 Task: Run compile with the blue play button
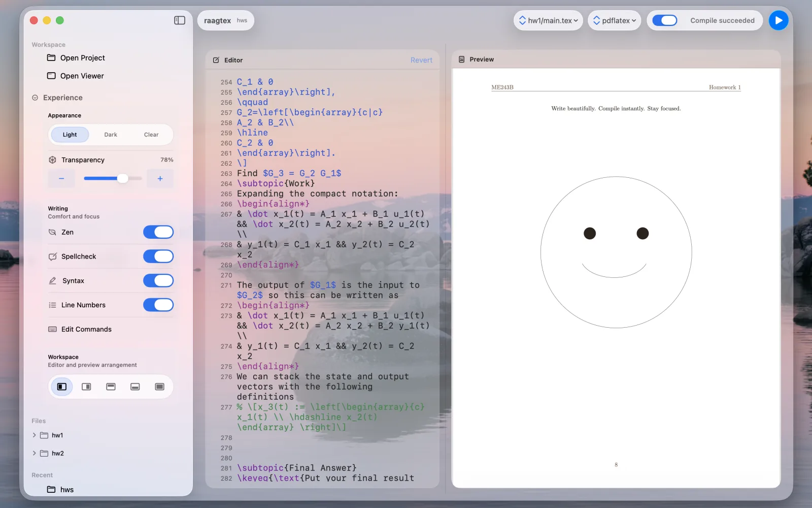[x=779, y=20]
